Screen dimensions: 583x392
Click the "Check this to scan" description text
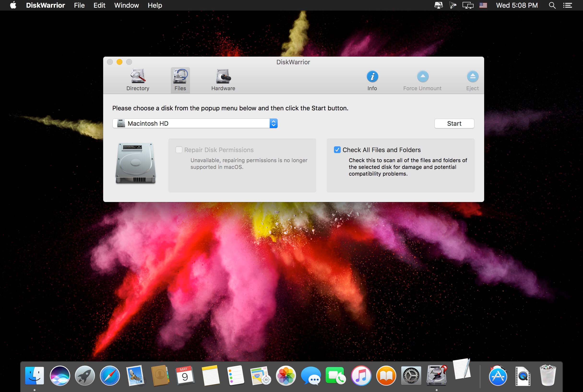click(408, 167)
